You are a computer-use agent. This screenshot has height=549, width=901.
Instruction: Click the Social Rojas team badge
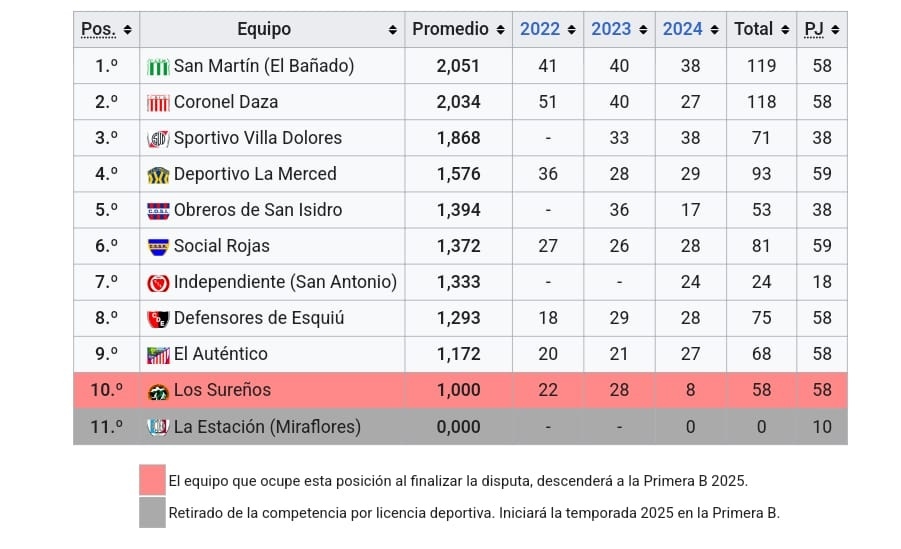[x=158, y=247]
